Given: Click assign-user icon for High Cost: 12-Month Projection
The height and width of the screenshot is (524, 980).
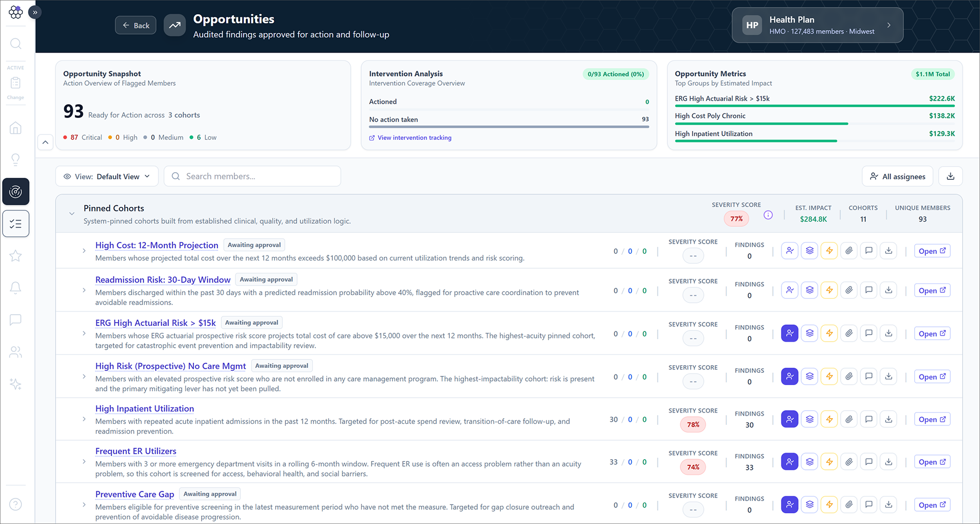Looking at the screenshot, I should point(790,251).
